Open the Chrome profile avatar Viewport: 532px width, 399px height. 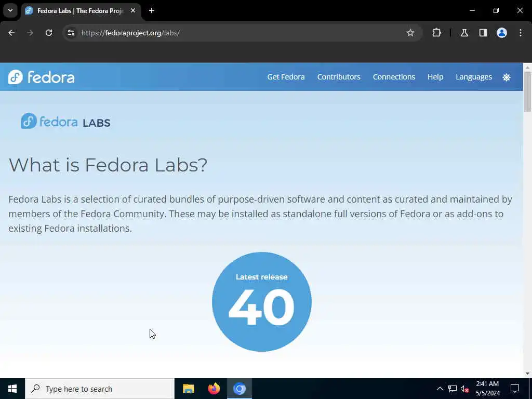[502, 33]
